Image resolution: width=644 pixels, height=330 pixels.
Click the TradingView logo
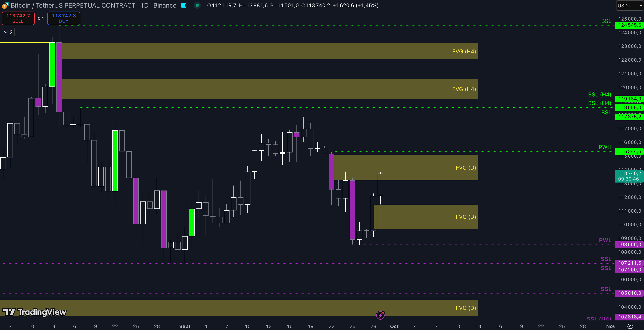34,312
